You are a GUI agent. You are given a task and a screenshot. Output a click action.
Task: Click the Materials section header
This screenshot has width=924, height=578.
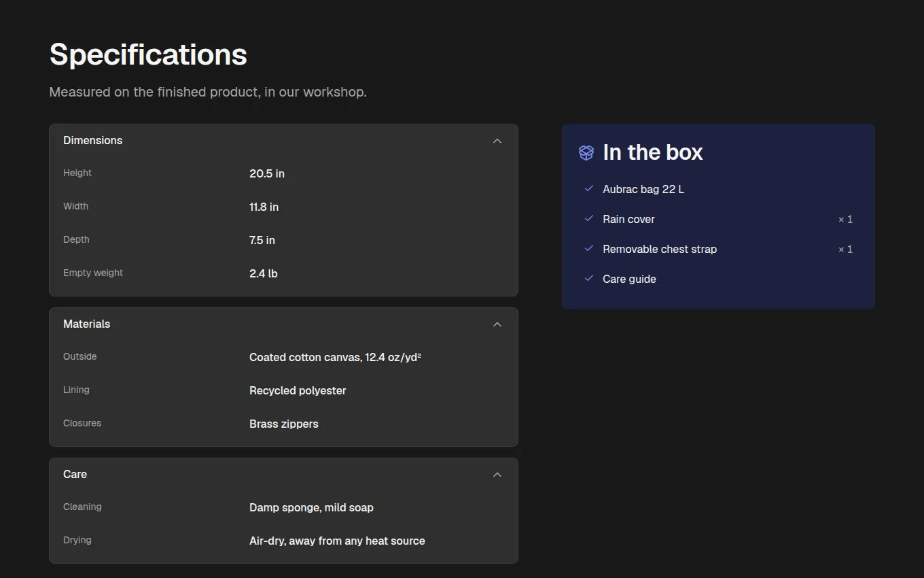283,324
